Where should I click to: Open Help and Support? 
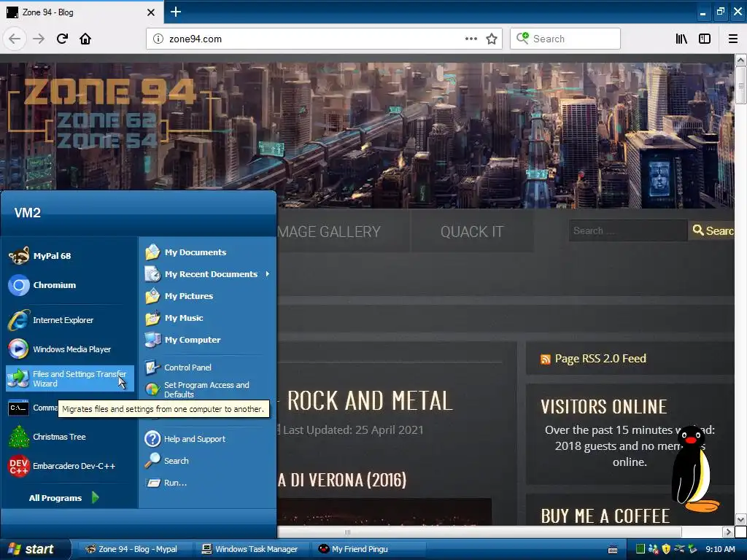click(208, 438)
